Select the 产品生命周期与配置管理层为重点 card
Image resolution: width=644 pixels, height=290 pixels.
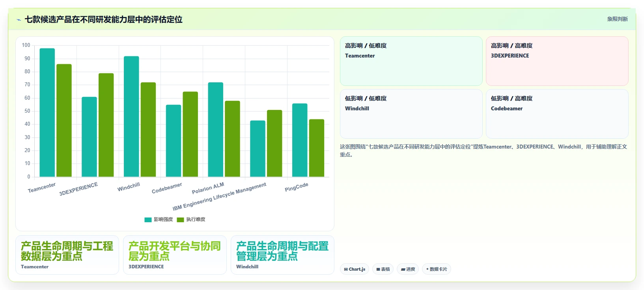click(282, 255)
